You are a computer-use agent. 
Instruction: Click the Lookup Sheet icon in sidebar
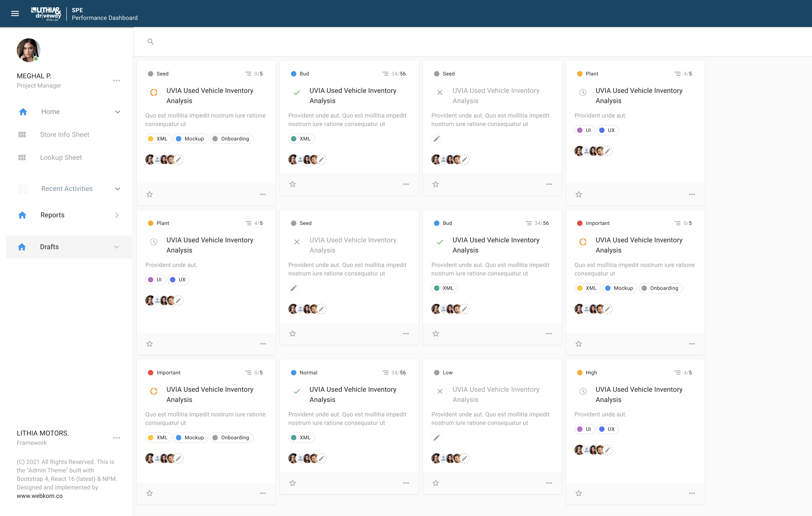[x=22, y=157]
